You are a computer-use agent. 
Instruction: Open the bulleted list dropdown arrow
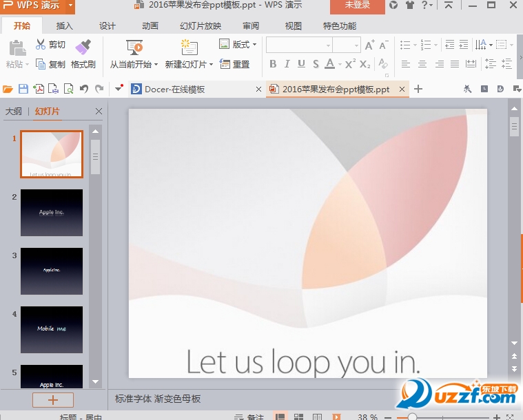coord(415,45)
